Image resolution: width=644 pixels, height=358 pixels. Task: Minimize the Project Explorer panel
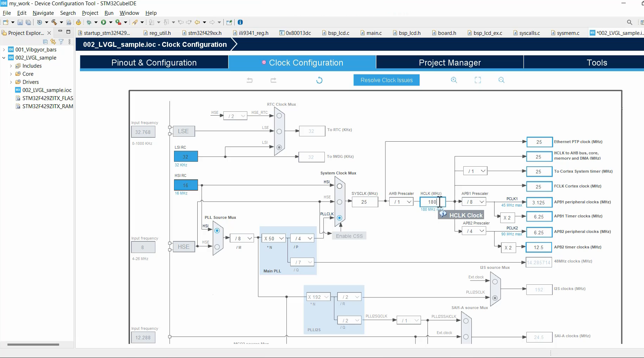60,32
